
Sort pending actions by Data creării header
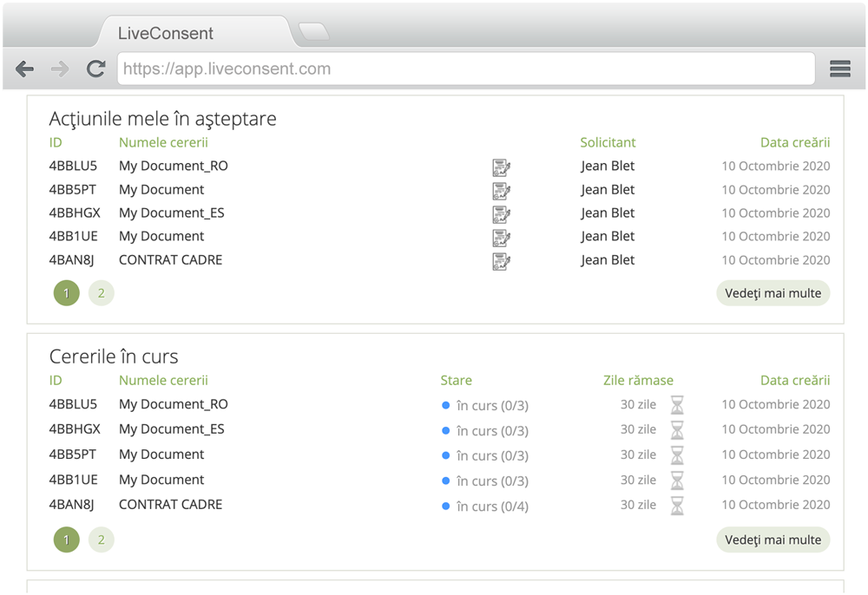pos(794,142)
